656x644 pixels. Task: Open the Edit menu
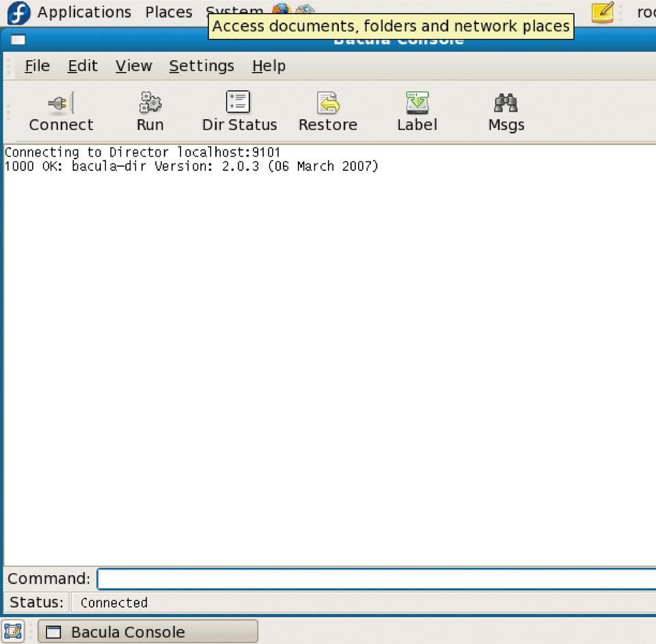pos(83,66)
